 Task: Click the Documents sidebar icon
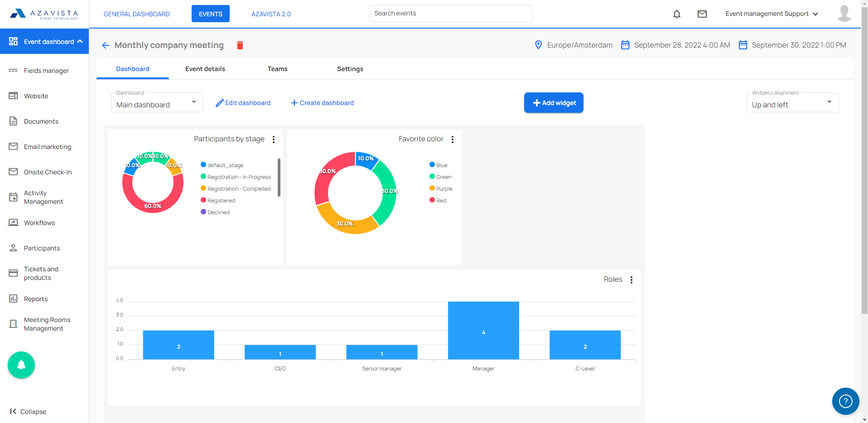click(13, 121)
